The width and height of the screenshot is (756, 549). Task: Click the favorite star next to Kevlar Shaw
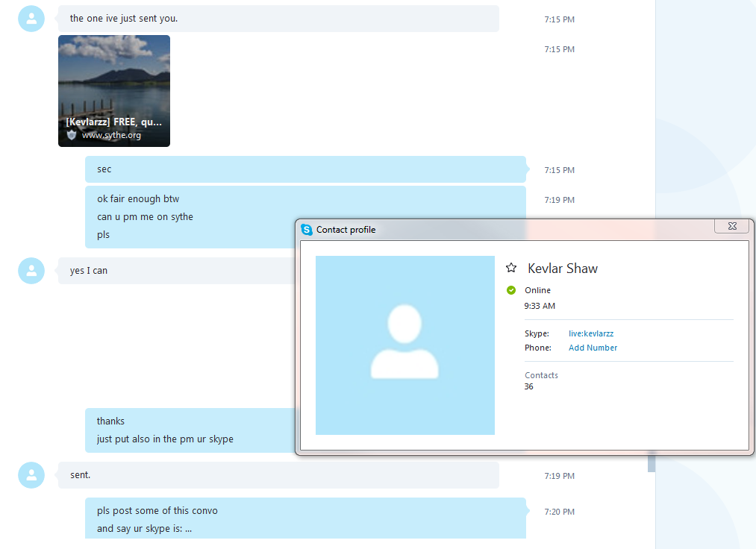pyautogui.click(x=511, y=268)
